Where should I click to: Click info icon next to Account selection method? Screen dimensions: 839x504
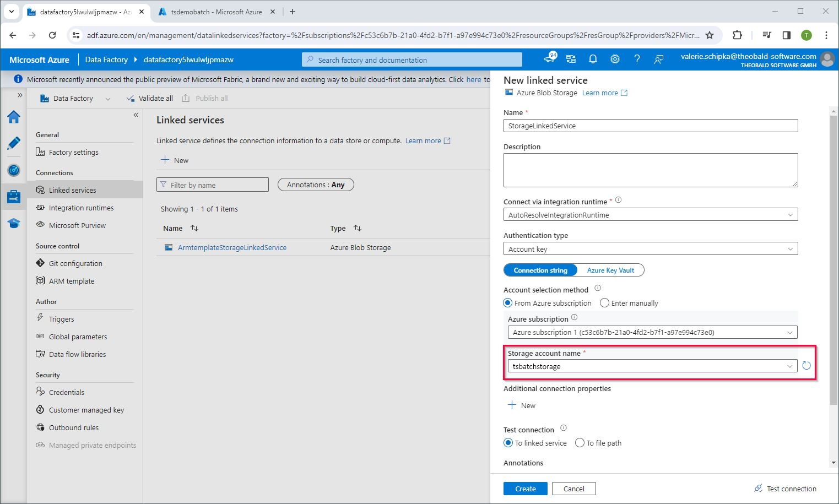coord(598,288)
